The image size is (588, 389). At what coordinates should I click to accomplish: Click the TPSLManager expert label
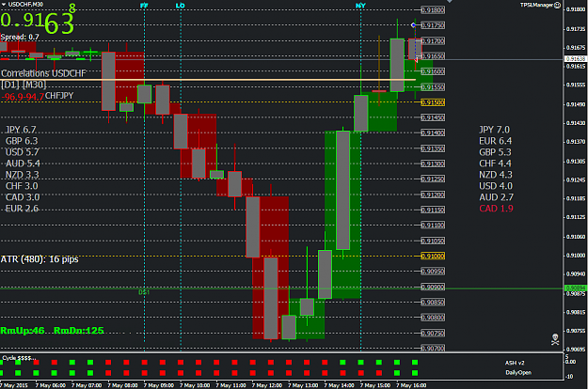[x=536, y=5]
